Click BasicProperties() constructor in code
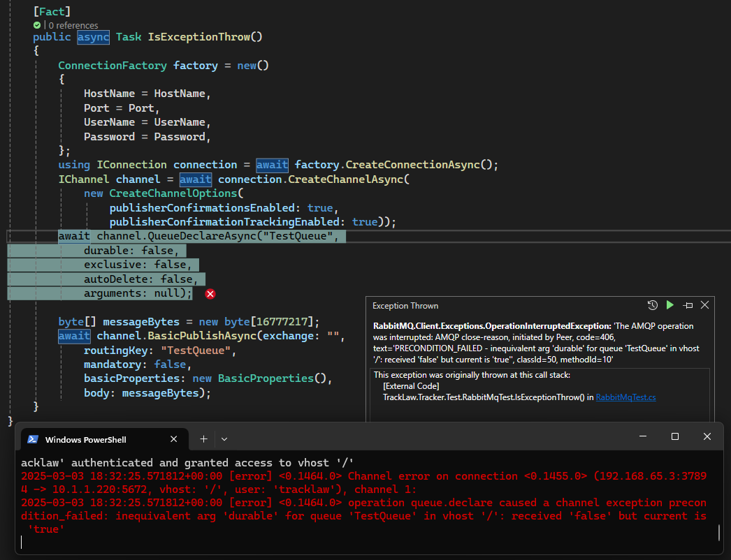The image size is (731, 560). click(x=273, y=378)
